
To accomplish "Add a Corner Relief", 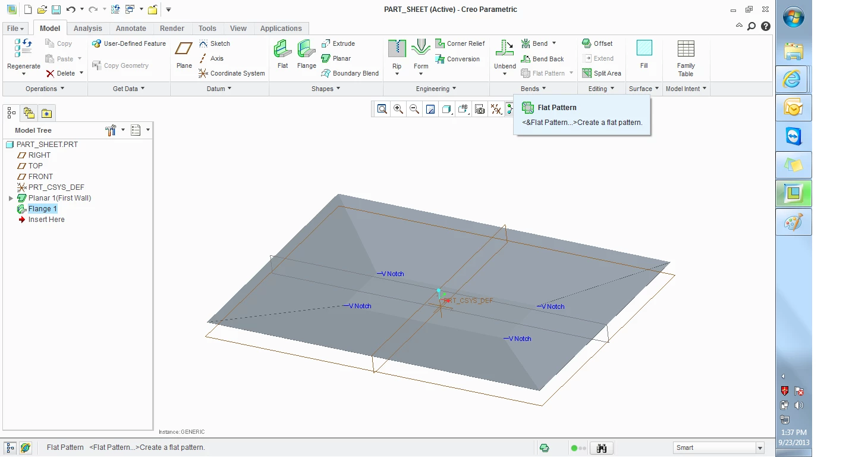I will (x=460, y=43).
